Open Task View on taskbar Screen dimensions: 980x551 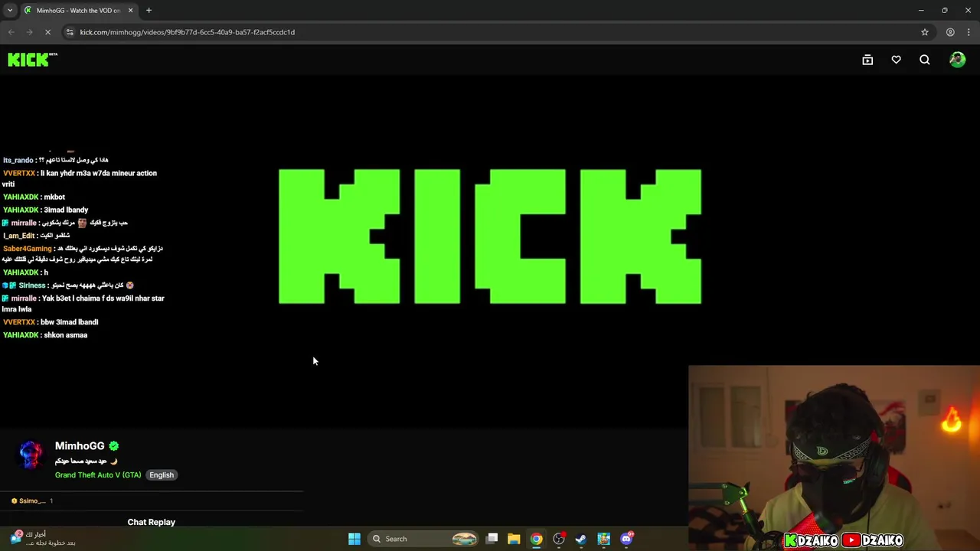coord(492,539)
